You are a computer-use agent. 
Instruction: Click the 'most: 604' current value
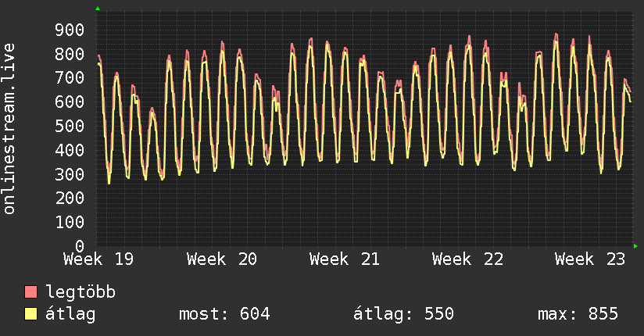tap(224, 314)
